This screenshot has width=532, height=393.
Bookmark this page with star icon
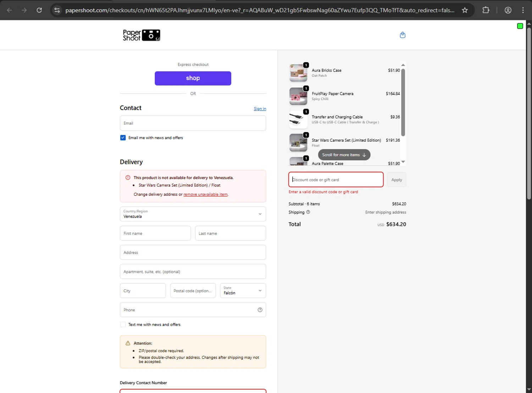click(465, 10)
